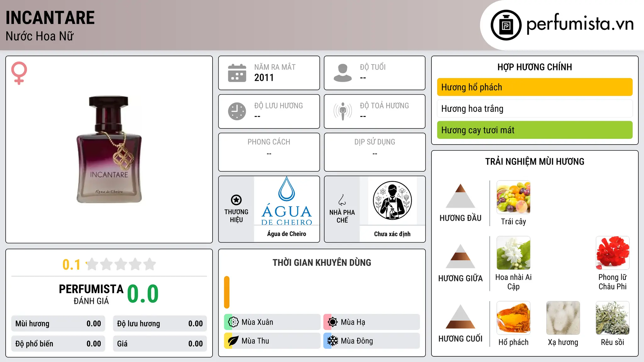
Task: Click the Mùa Xuân flower icon
Action: tap(233, 322)
